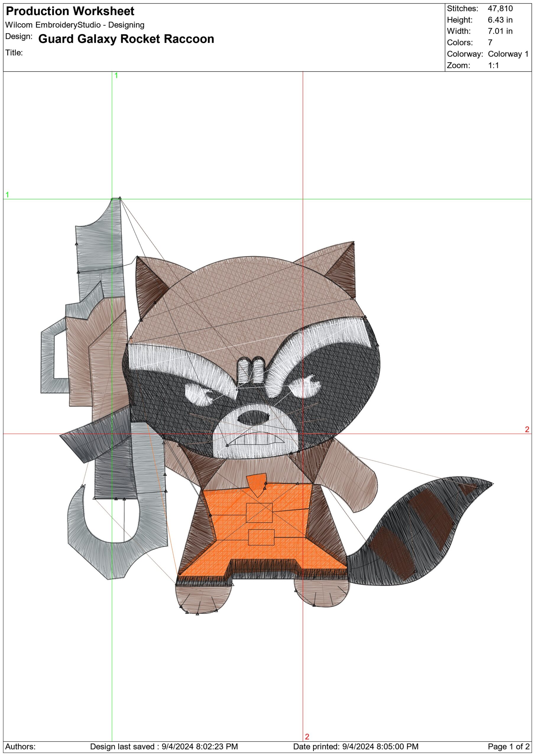
Task: Click the 'Colors:' label
Action: coord(460,43)
